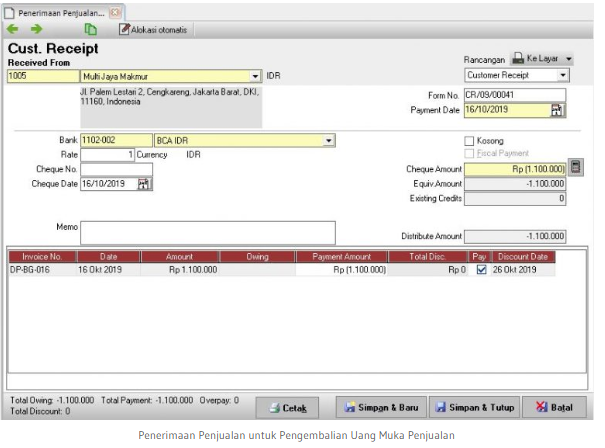Expand the Multi Jaya Makmur customer dropdown

click(x=255, y=76)
